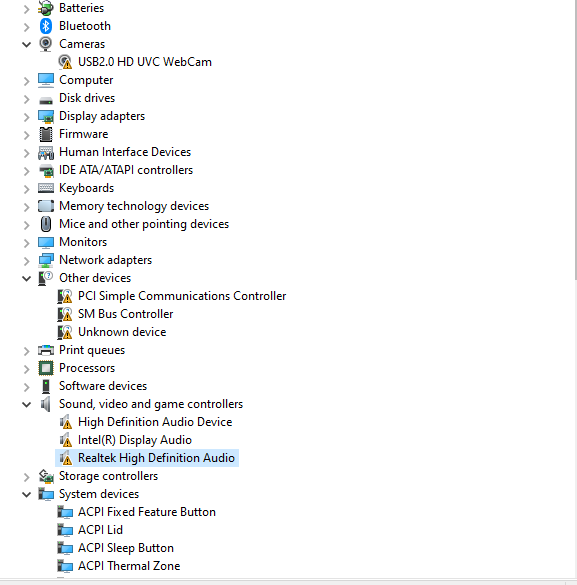Viewport: 577px width, 585px height.
Task: Click the Mice and other pointing devices icon
Action: click(x=46, y=224)
